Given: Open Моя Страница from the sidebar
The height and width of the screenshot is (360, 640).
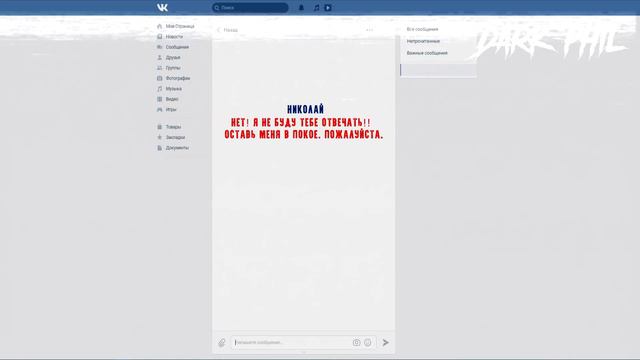Looking at the screenshot, I should click(176, 26).
